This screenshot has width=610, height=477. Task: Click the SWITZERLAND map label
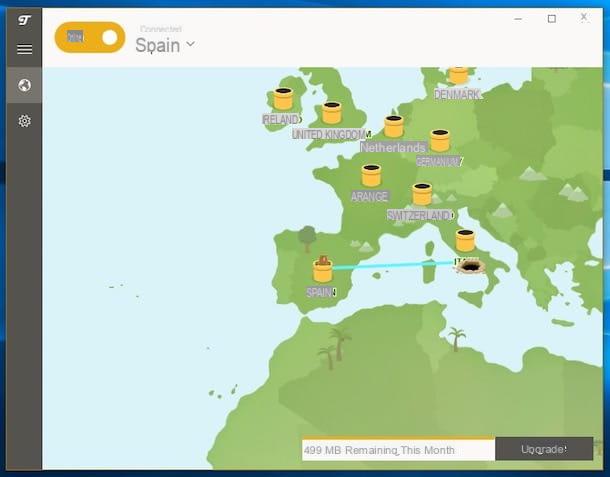(x=420, y=215)
